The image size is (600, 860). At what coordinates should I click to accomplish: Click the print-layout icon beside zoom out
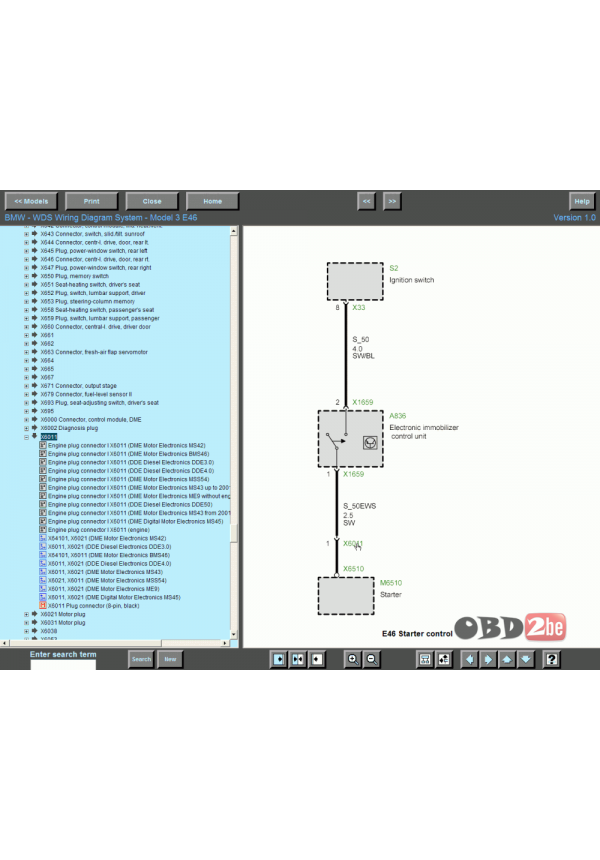[425, 659]
